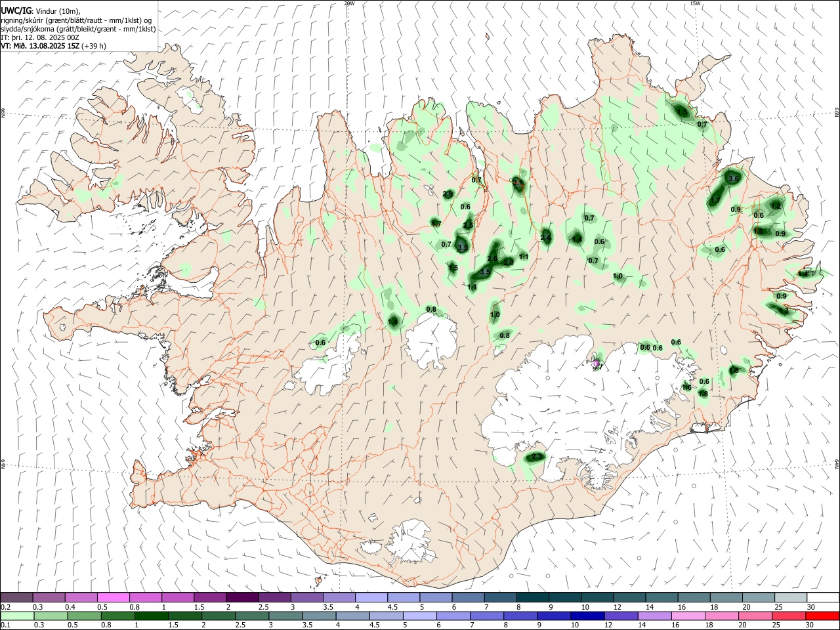Click the bright red legend swatch after 30
This screenshot has height=630, width=840.
tap(822, 616)
